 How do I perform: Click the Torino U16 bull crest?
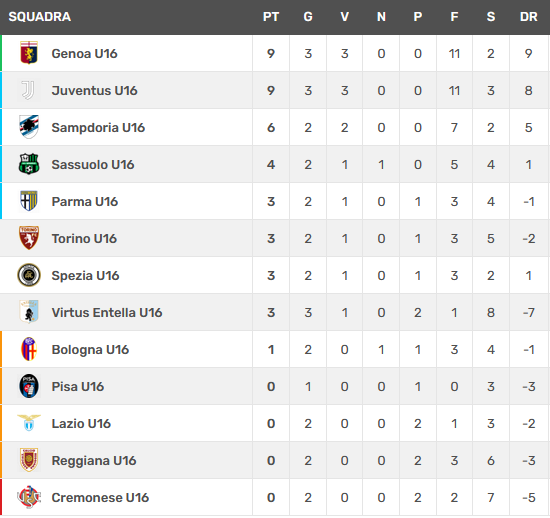tap(29, 238)
